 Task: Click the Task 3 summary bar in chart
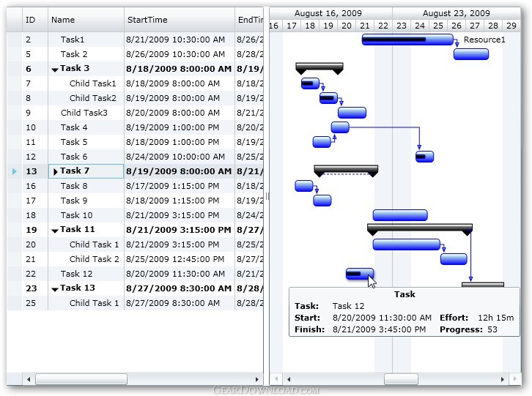coord(319,67)
